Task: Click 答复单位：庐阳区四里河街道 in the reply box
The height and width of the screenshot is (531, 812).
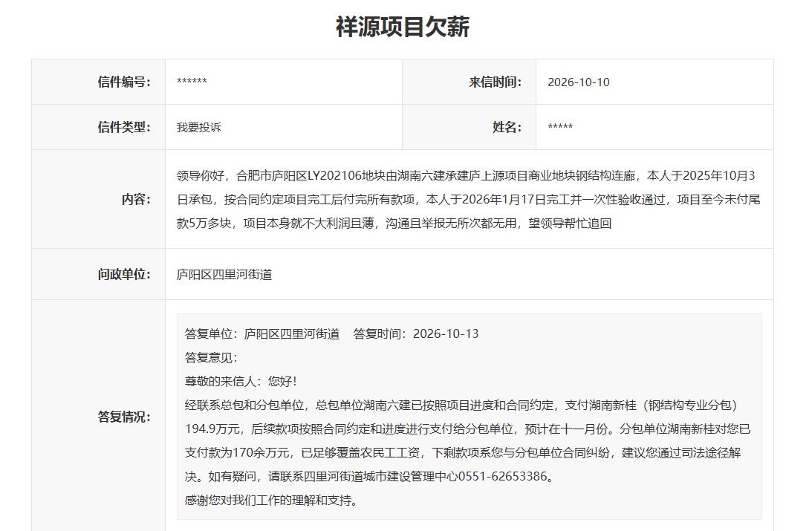Action: click(262, 333)
